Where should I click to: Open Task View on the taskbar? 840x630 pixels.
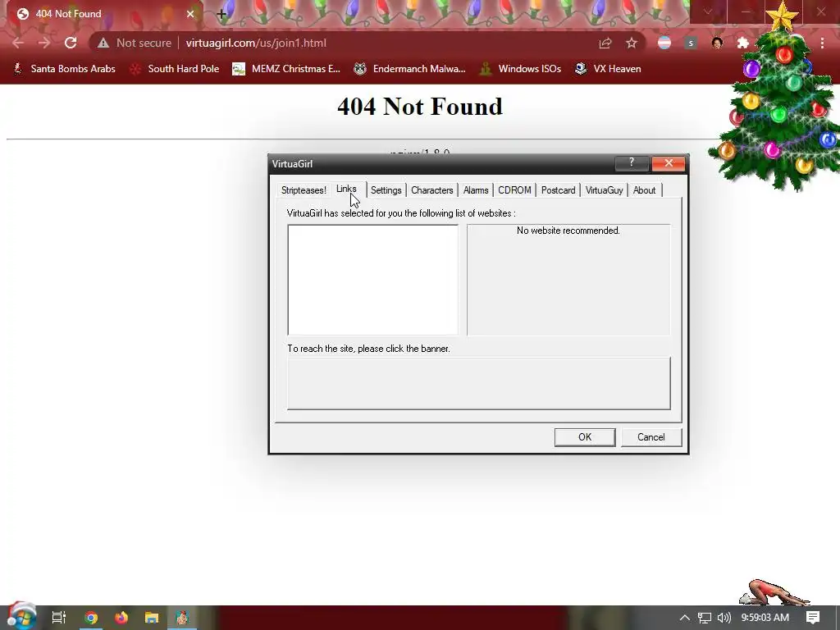tap(59, 618)
